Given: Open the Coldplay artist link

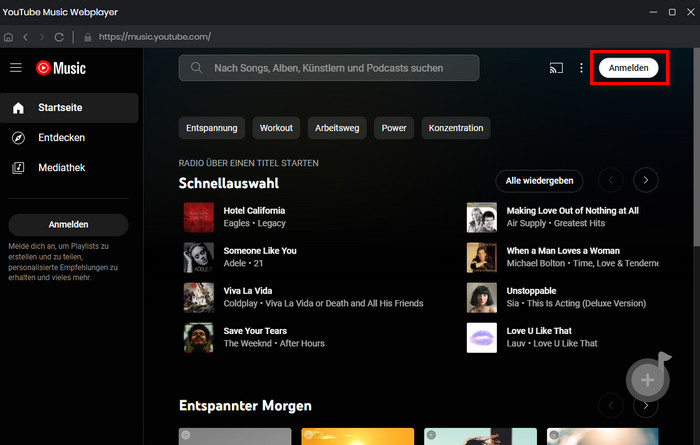Looking at the screenshot, I should 241,304.
